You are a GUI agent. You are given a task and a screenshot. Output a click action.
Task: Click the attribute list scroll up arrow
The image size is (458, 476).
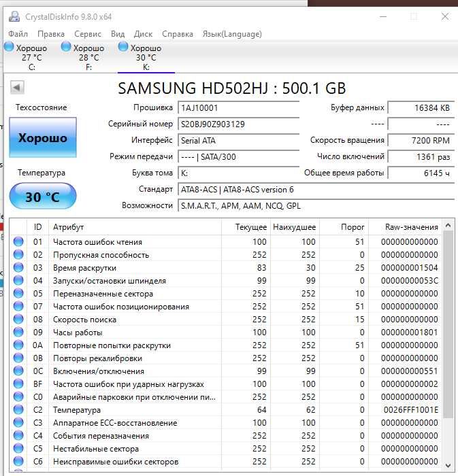[x=448, y=225]
